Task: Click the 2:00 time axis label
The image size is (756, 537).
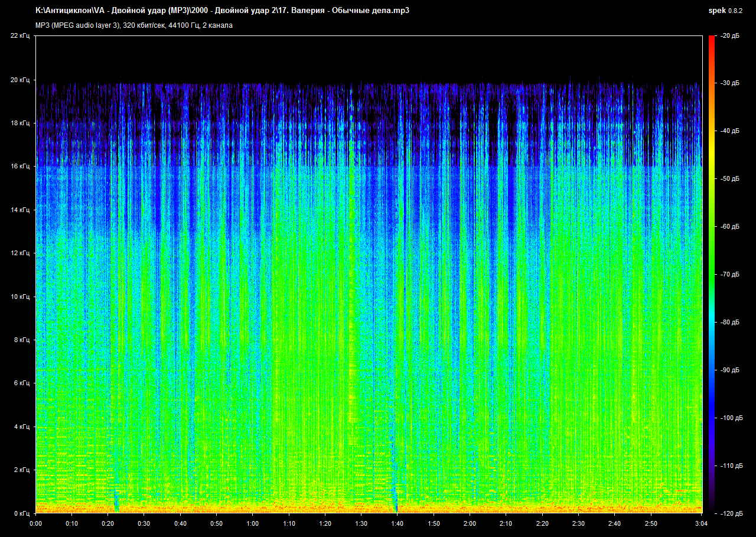Action: [x=470, y=523]
